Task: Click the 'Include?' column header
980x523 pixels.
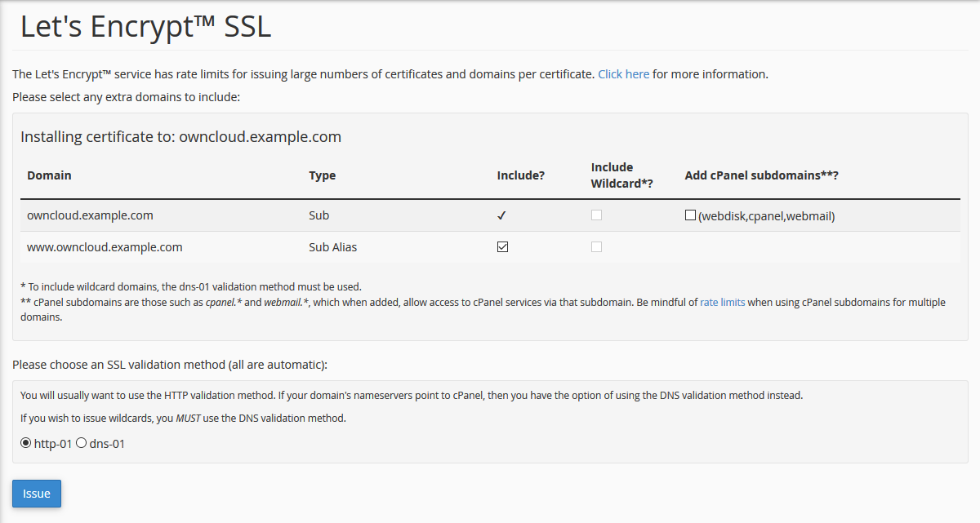Action: click(520, 175)
